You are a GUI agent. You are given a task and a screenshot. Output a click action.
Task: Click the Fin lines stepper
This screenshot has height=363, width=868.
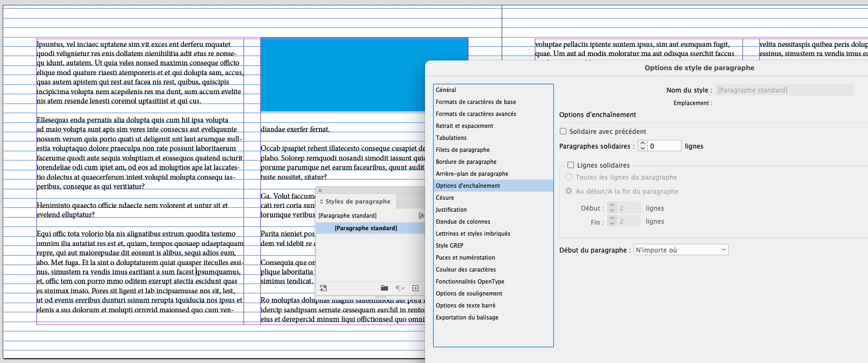coord(612,222)
